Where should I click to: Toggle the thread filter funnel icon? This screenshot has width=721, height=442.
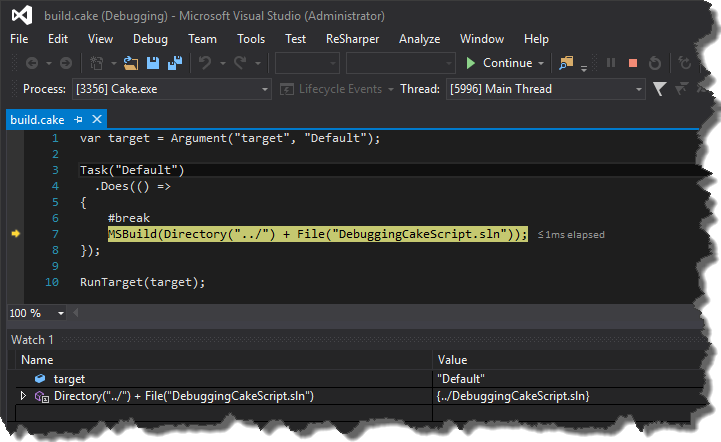(659, 89)
